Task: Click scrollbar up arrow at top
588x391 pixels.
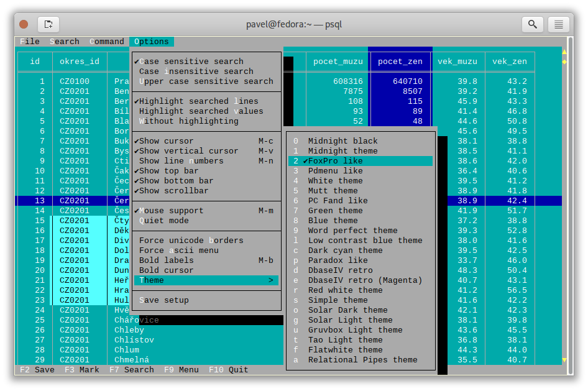Action: (x=564, y=52)
